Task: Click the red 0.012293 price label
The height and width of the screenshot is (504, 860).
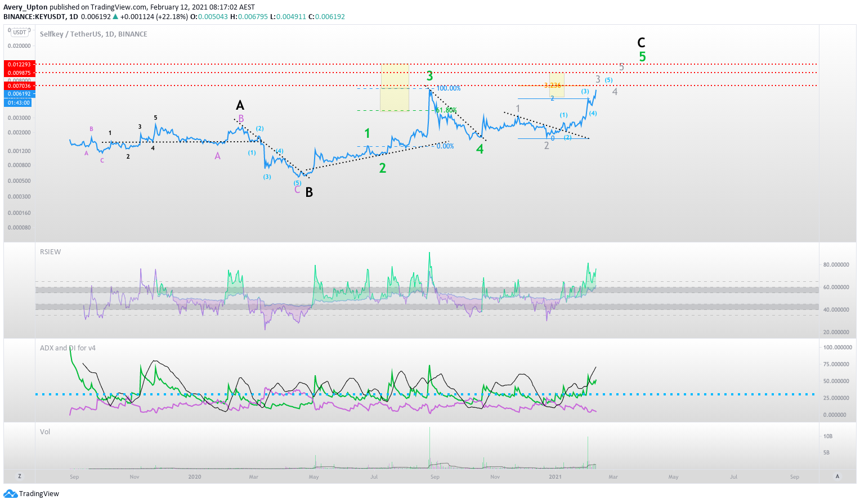Action: tap(19, 65)
